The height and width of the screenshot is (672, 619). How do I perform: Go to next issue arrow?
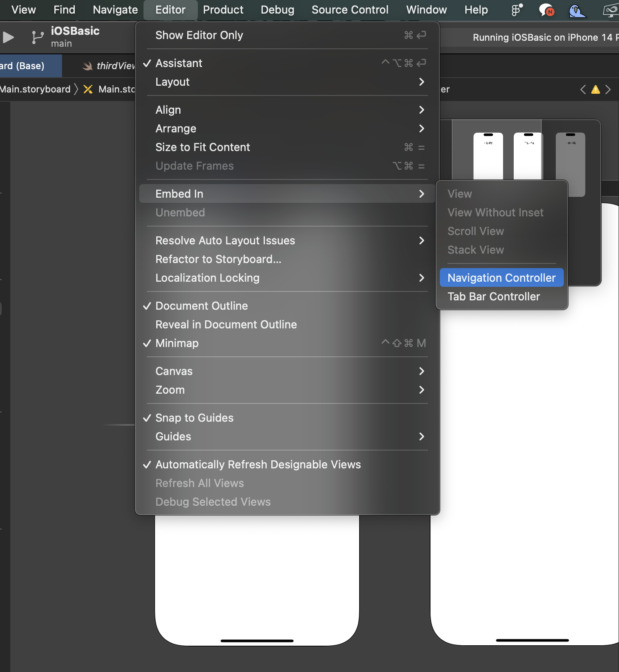pyautogui.click(x=608, y=90)
